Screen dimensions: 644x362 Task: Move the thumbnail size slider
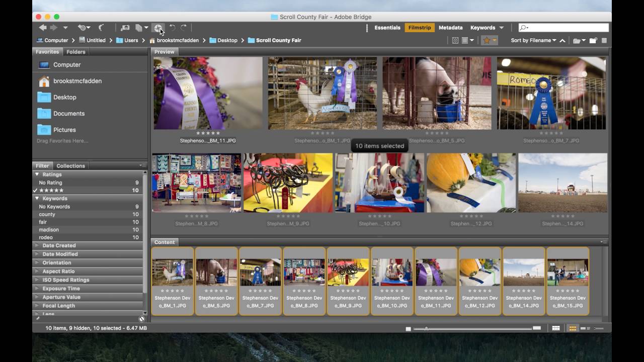click(426, 328)
